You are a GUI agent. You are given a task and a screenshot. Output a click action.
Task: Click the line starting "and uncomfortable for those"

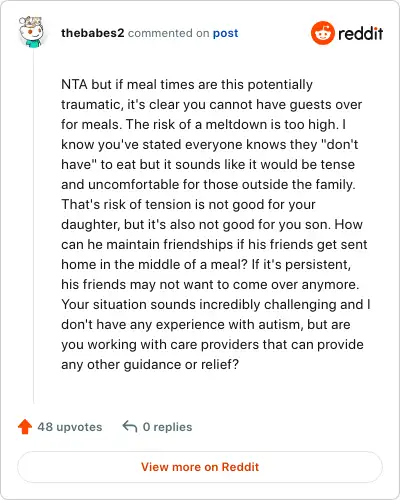(208, 184)
